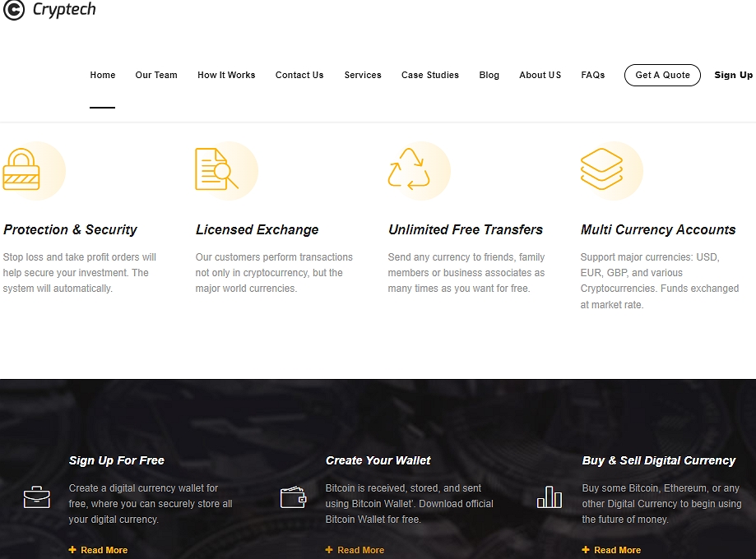The image size is (756, 559).
Task: Click the wallet icon beside Create Your Wallet
Action: [x=293, y=497]
